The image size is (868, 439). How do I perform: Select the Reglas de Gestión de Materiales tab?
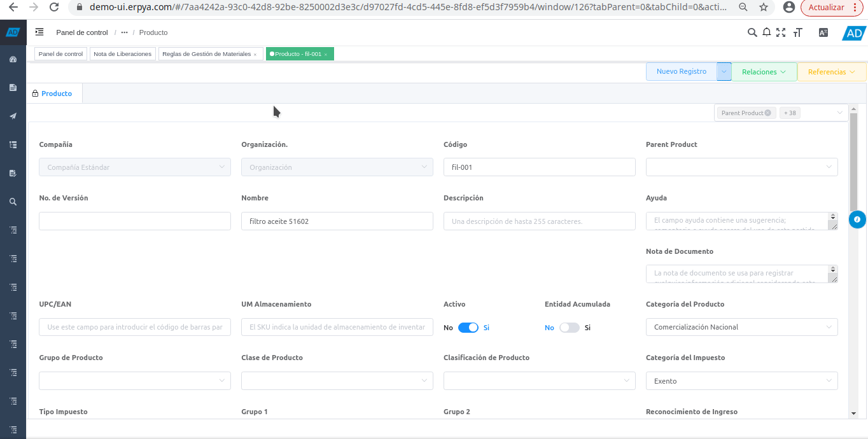206,54
